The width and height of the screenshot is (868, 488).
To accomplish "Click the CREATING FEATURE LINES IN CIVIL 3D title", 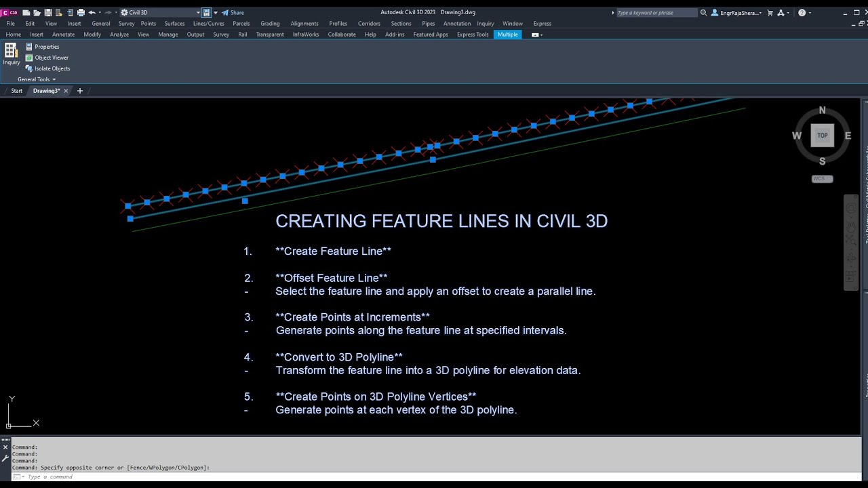I will click(x=441, y=221).
